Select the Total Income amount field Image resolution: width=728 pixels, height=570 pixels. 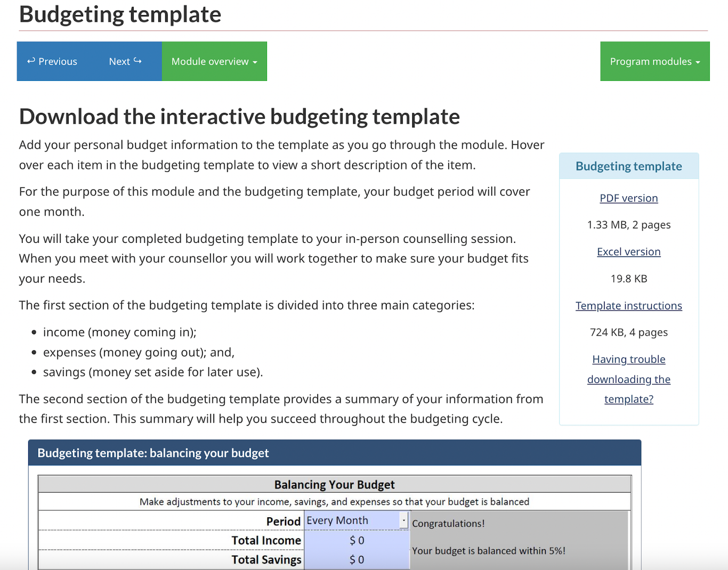356,540
